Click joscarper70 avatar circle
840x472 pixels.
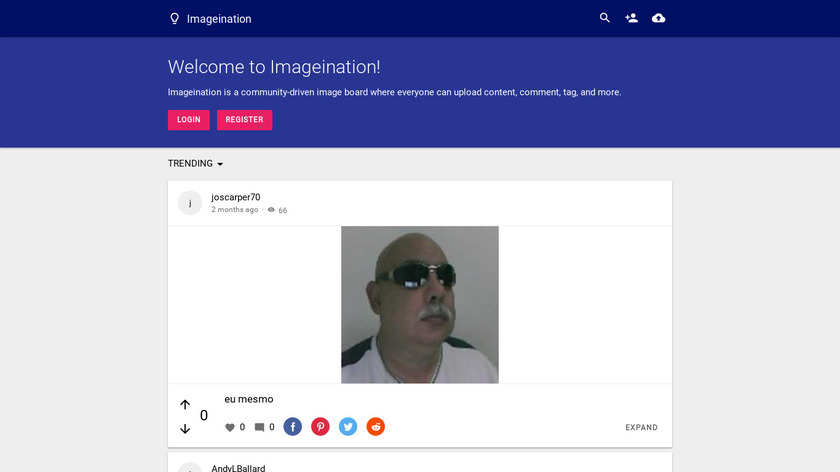click(x=190, y=203)
